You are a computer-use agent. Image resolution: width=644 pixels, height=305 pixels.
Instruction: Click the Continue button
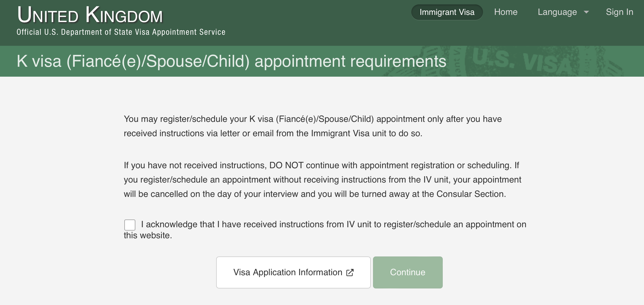coord(408,272)
